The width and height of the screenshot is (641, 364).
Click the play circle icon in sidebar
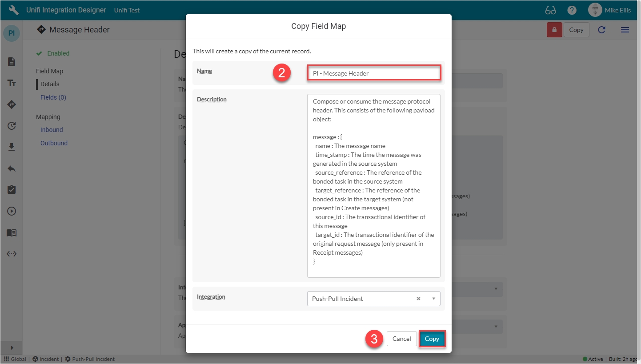click(x=12, y=211)
